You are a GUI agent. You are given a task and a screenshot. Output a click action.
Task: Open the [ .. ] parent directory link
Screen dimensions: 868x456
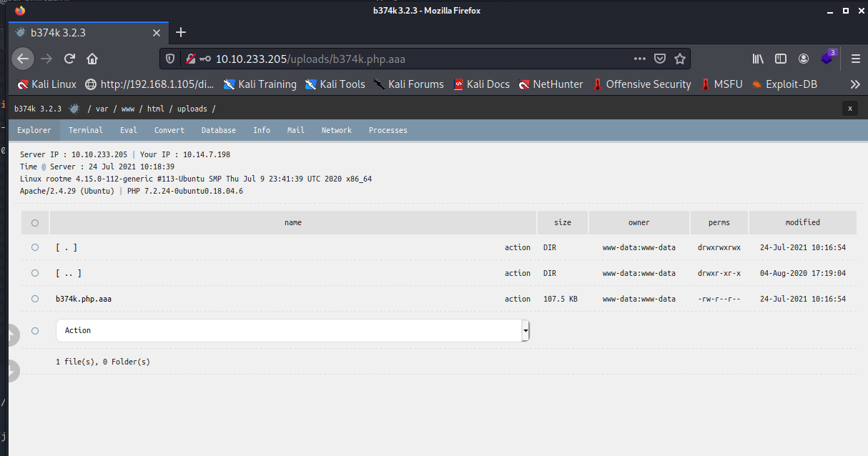tap(69, 273)
